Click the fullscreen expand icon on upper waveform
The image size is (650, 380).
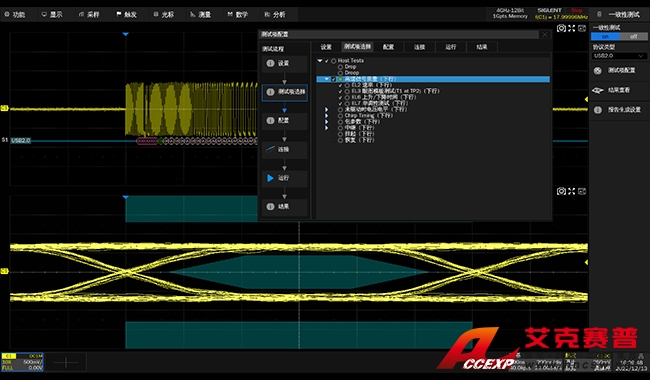[572, 28]
